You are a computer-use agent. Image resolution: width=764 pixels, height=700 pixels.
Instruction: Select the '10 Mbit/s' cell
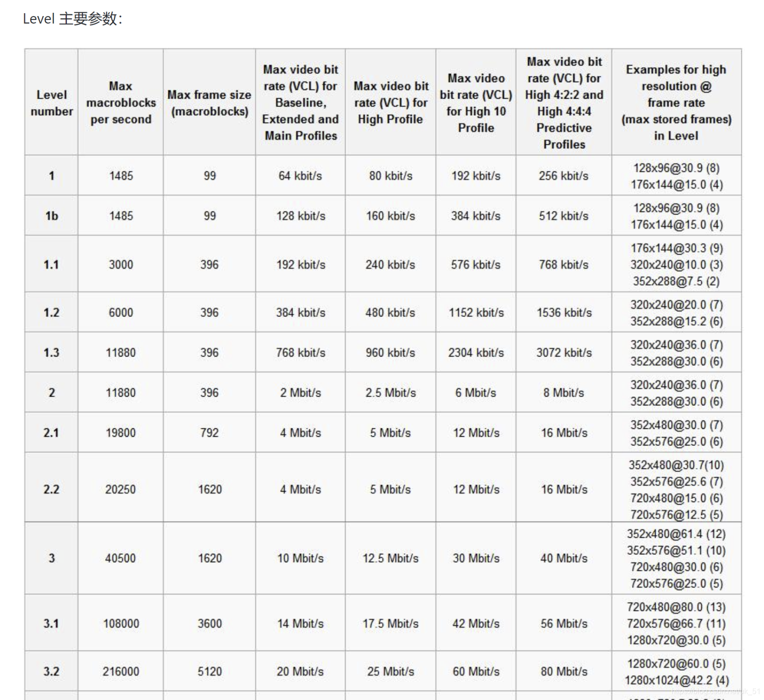pos(300,558)
